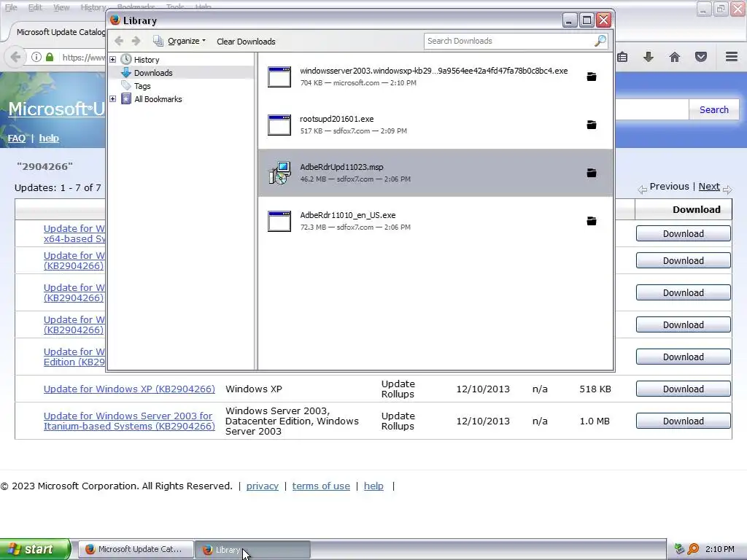Click Clear Downloads button
This screenshot has width=747, height=560.
246,42
